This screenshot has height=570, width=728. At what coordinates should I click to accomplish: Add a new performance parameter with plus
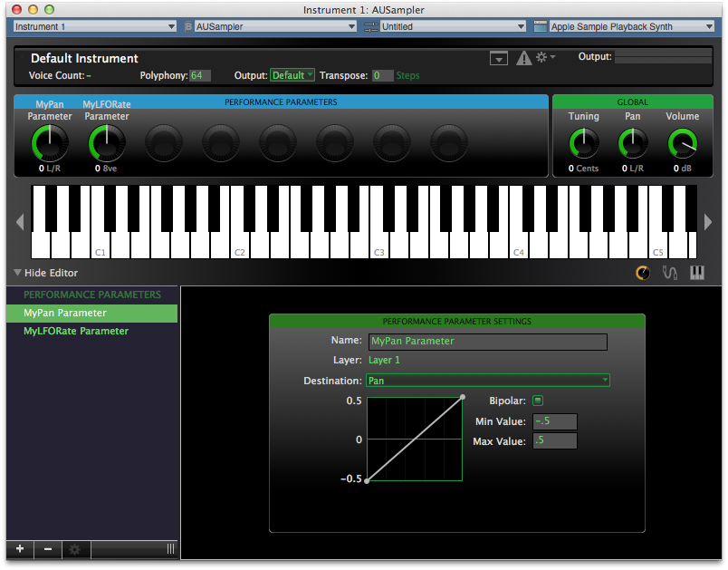pos(20,549)
